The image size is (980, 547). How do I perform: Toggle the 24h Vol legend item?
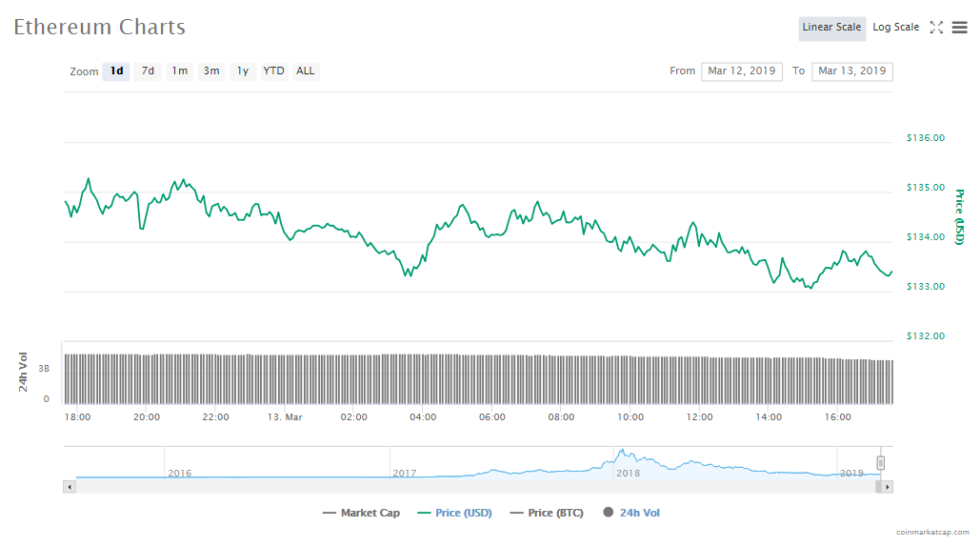pos(631,513)
